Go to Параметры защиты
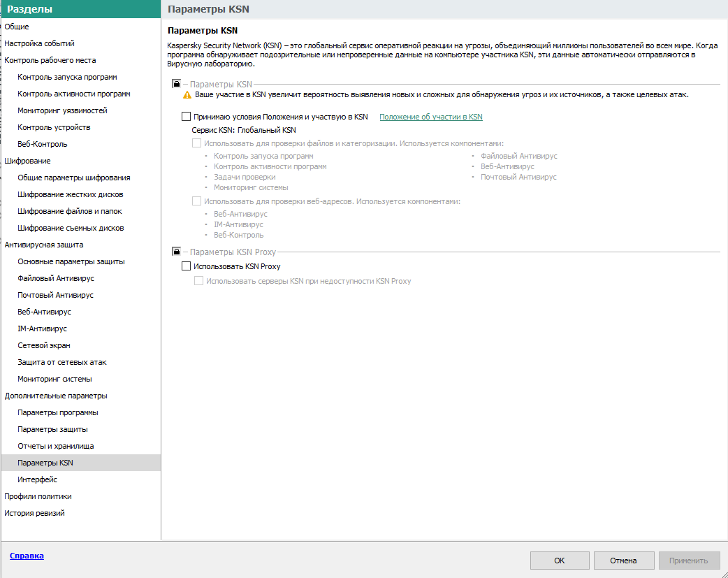The width and height of the screenshot is (728, 578). pyautogui.click(x=81, y=429)
